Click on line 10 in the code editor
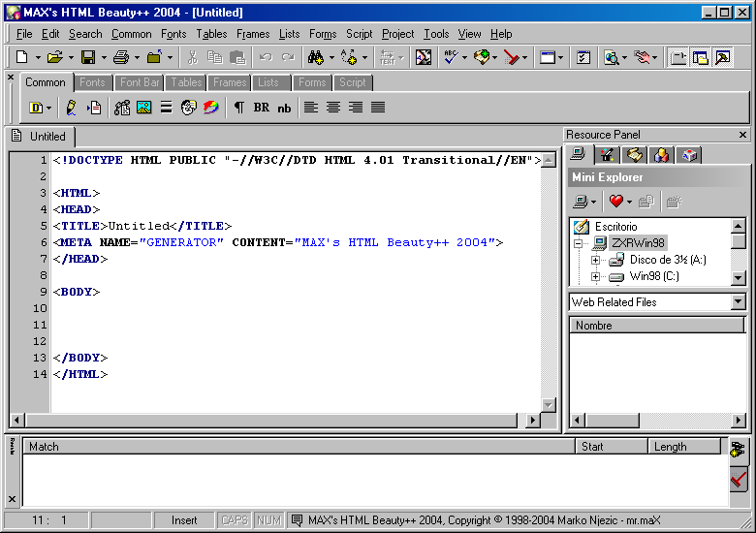Viewport: 756px width, 533px height. coord(297,308)
